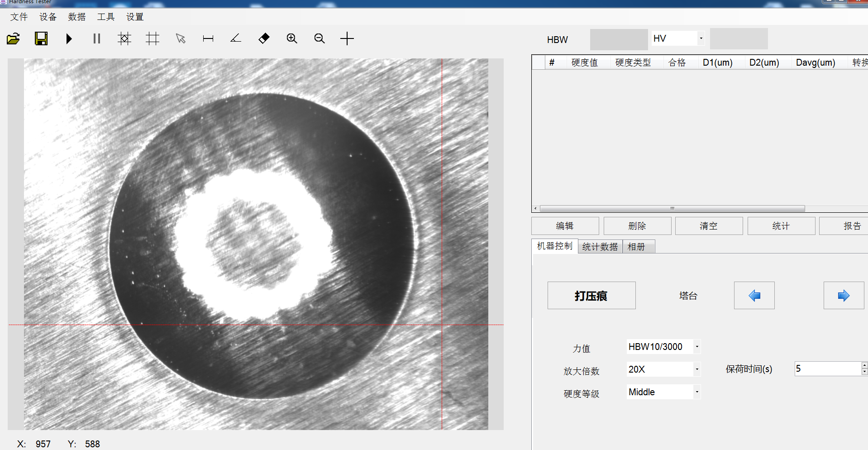The image size is (868, 450).
Task: Choose the length measurement tool
Action: [x=208, y=39]
